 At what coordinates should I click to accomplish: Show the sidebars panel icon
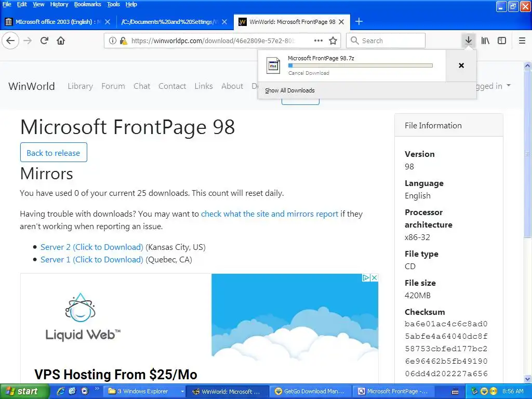tap(502, 41)
